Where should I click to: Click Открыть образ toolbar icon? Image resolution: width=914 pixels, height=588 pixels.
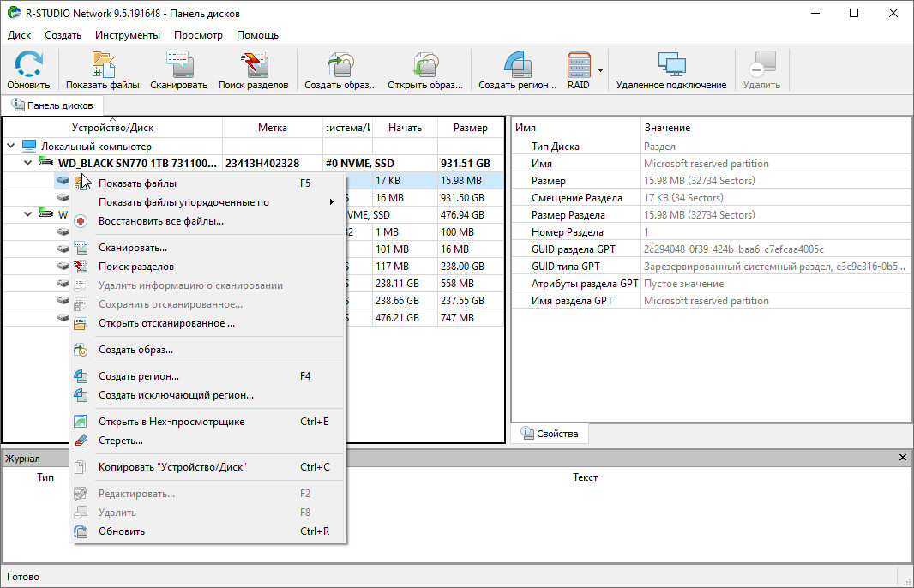click(x=424, y=69)
